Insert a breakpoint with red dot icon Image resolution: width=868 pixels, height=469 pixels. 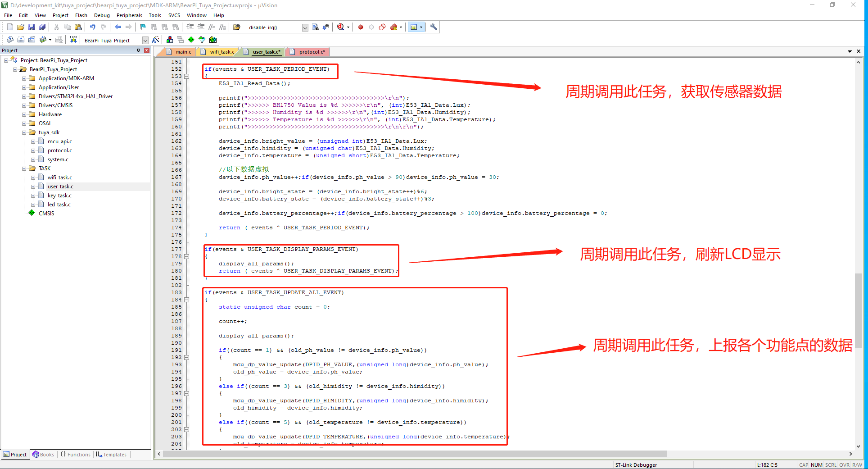tap(361, 27)
